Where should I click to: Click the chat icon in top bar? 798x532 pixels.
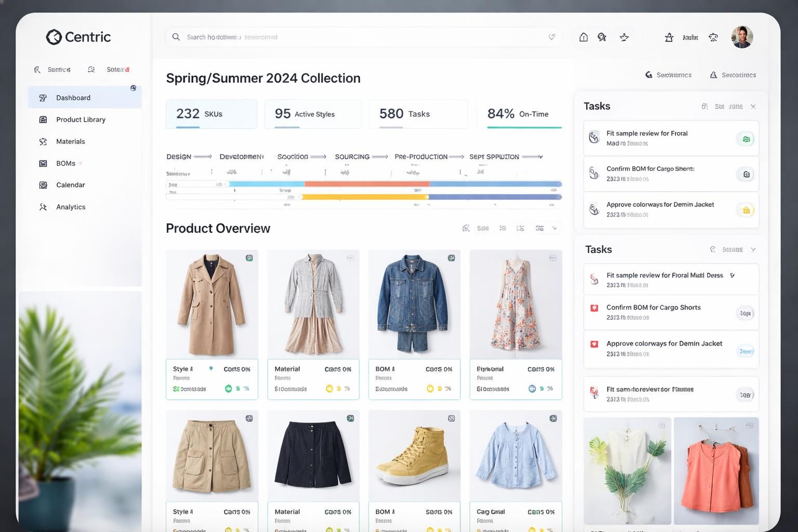[602, 37]
